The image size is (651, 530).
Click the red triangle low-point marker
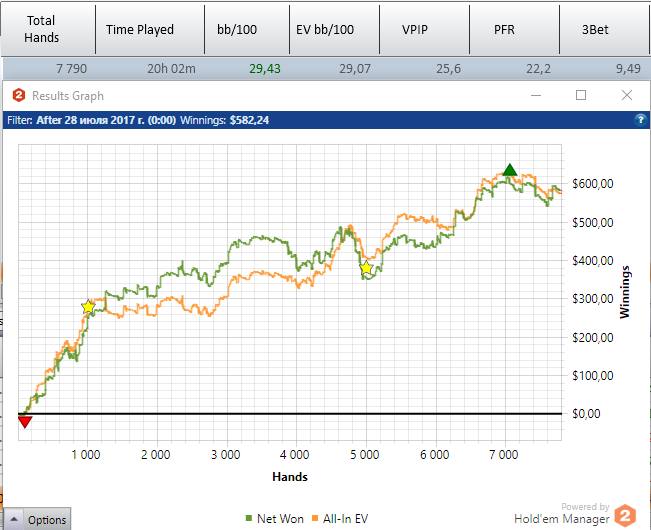(x=25, y=423)
